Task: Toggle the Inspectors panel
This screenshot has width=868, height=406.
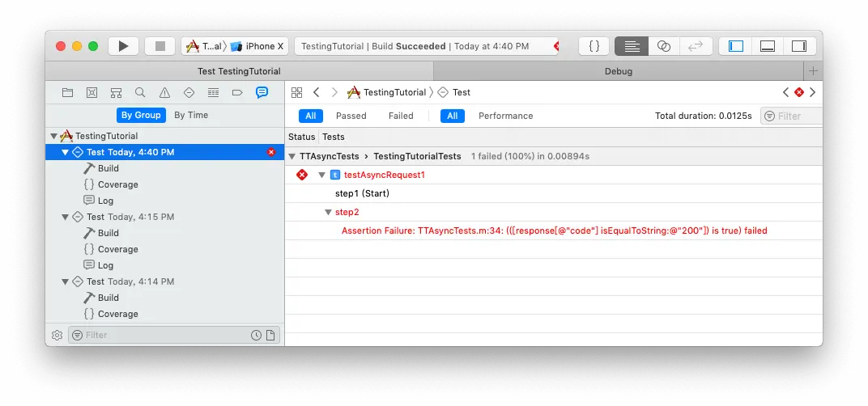Action: pyautogui.click(x=799, y=46)
